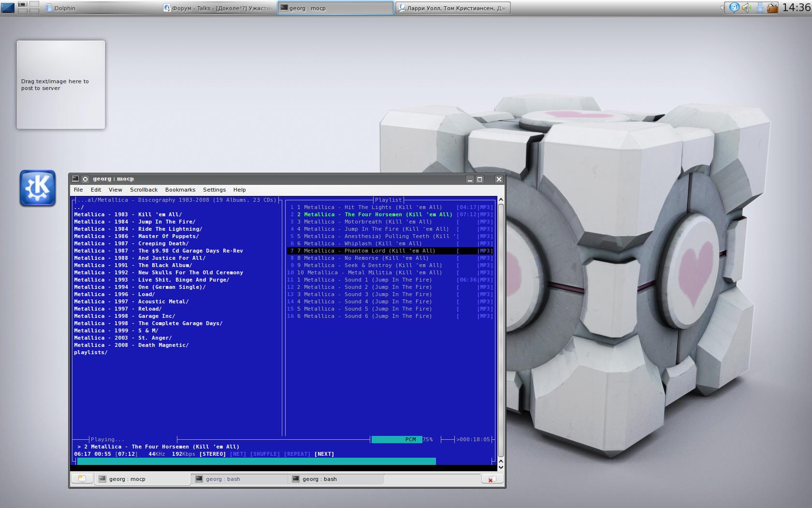Viewport: 812px width, 508px height.
Task: Select Metallica - 1986 - Master Of Puppets folder
Action: [x=136, y=236]
